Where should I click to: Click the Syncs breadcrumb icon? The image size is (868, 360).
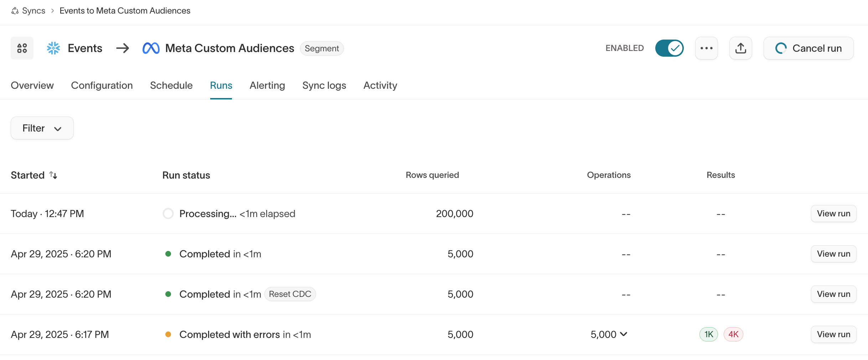[15, 11]
